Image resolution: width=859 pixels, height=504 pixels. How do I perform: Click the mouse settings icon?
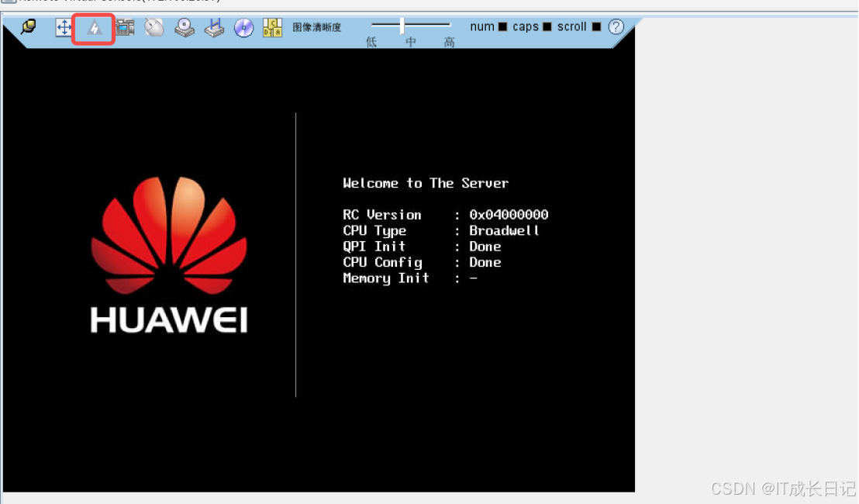[154, 27]
